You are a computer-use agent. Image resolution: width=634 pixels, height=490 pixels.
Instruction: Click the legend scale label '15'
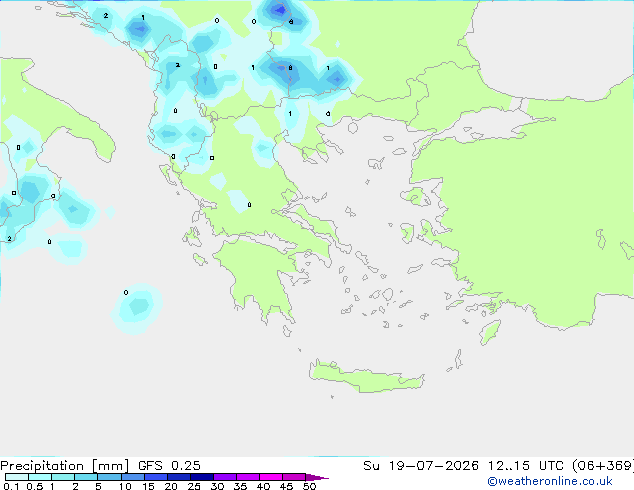[x=148, y=486]
